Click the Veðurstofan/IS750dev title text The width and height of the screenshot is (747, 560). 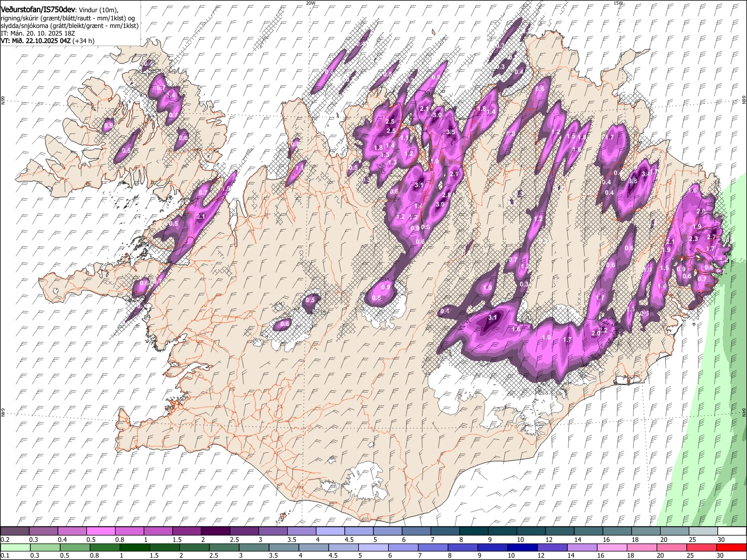tap(38, 9)
